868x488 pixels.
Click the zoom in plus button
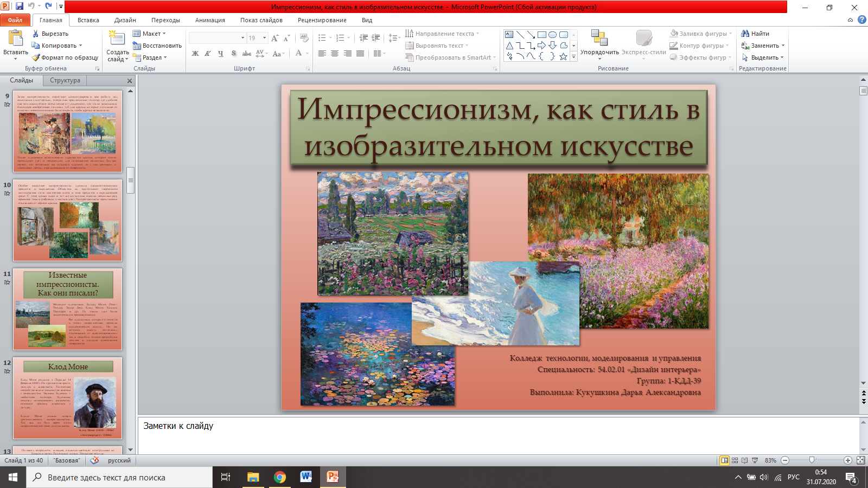[x=848, y=460]
